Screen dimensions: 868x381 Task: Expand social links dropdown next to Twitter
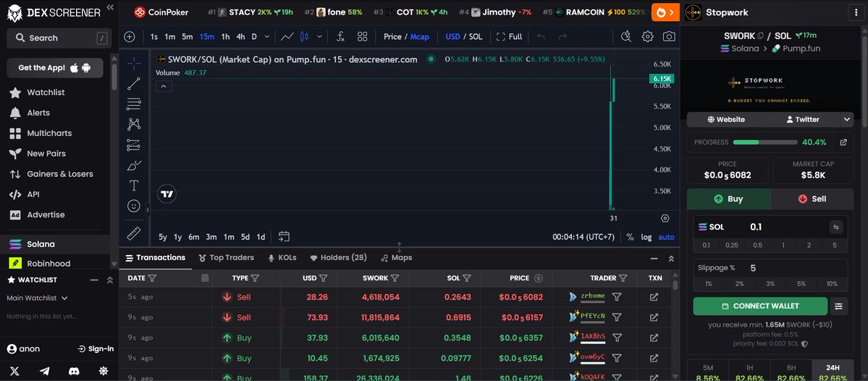coord(846,119)
